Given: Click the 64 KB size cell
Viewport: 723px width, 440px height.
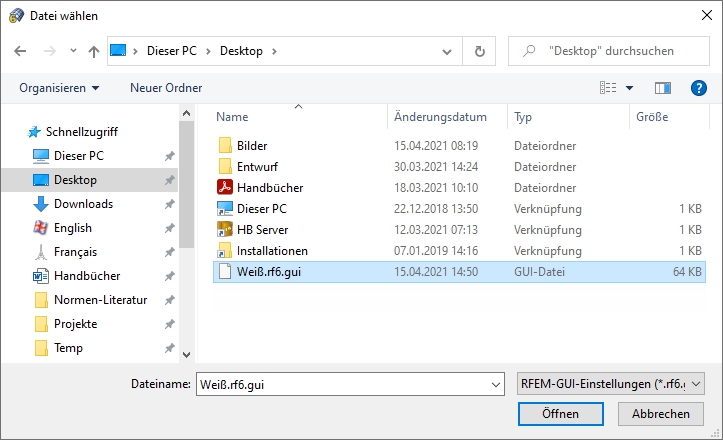Looking at the screenshot, I should pos(687,272).
